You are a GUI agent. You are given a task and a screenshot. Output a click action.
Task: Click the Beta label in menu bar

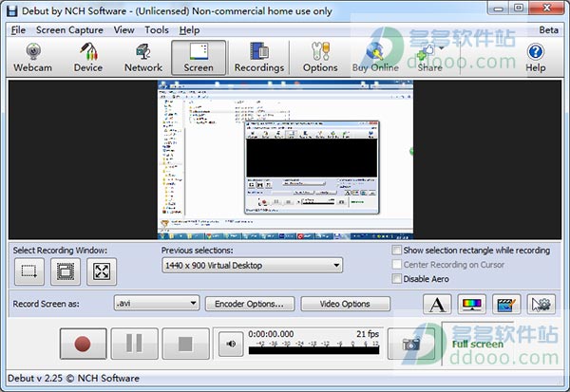(x=548, y=30)
